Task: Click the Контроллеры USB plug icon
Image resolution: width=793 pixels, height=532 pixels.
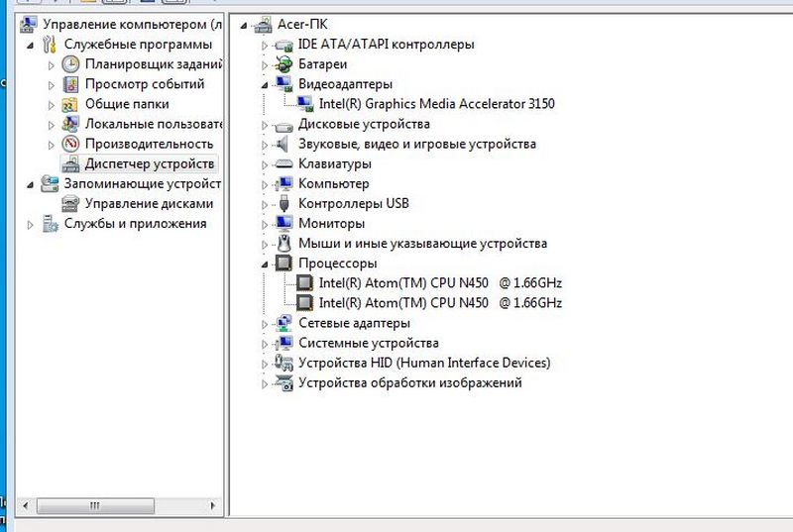Action: (x=283, y=203)
